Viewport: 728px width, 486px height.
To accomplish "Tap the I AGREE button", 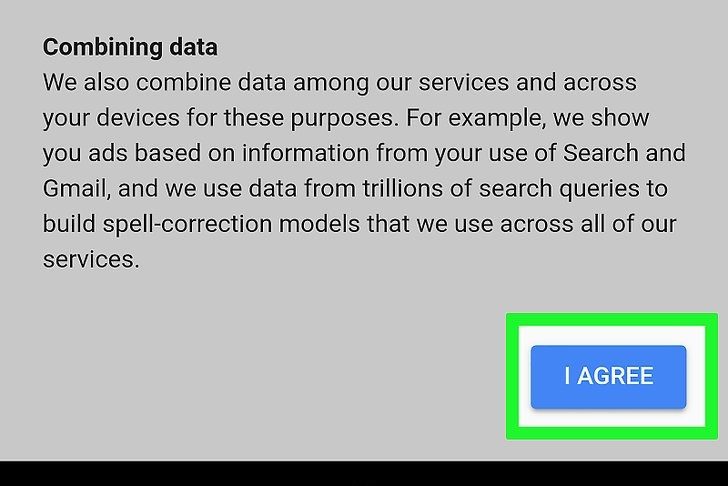I will 608,377.
